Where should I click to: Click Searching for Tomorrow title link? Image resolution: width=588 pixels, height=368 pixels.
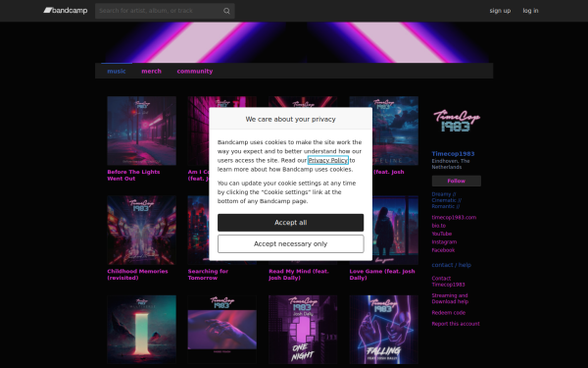pyautogui.click(x=208, y=275)
